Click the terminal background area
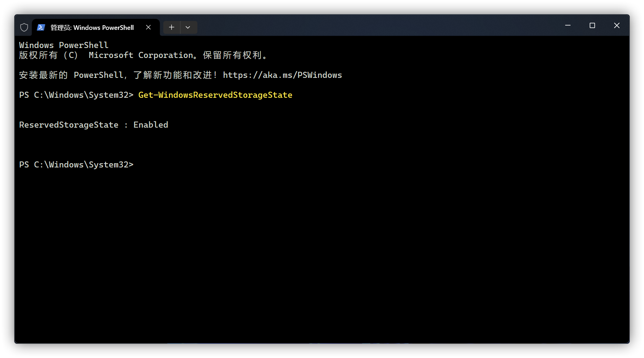The height and width of the screenshot is (358, 644). (320, 249)
